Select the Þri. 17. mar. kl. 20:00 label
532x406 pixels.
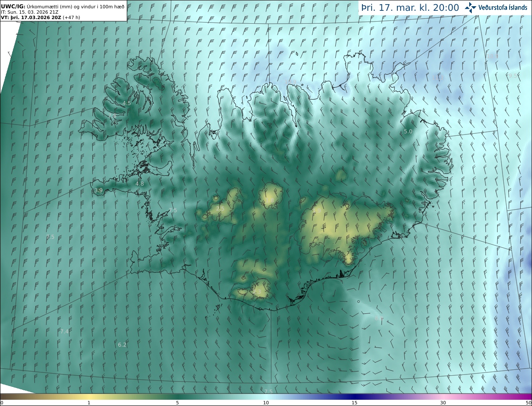[x=410, y=7]
